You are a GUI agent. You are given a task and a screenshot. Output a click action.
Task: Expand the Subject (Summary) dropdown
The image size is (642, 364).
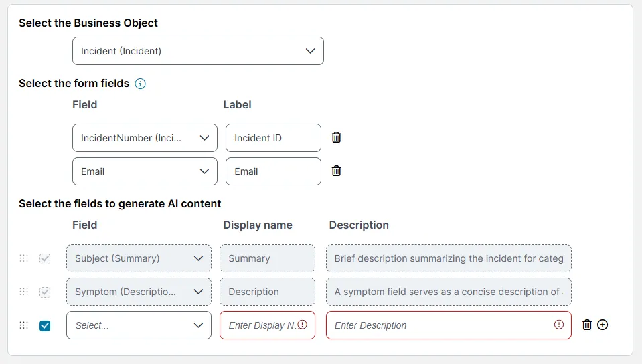139,258
